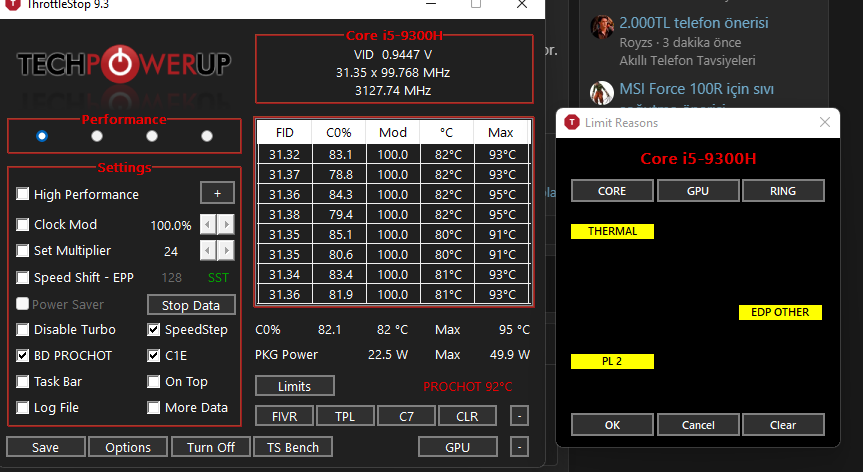
Task: Launch TS Bench
Action: click(293, 447)
